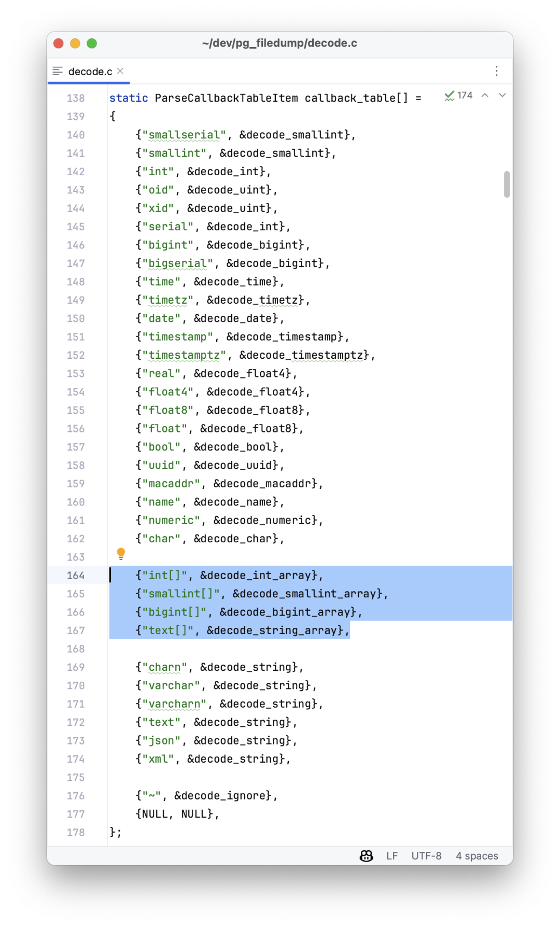Open the 4 spaces indent settings
560x927 pixels.
477,856
